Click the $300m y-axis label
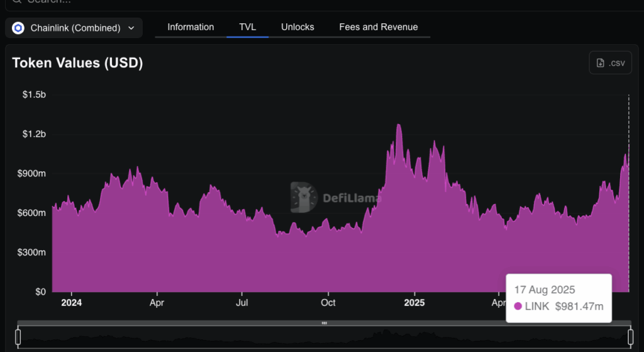 (x=31, y=253)
